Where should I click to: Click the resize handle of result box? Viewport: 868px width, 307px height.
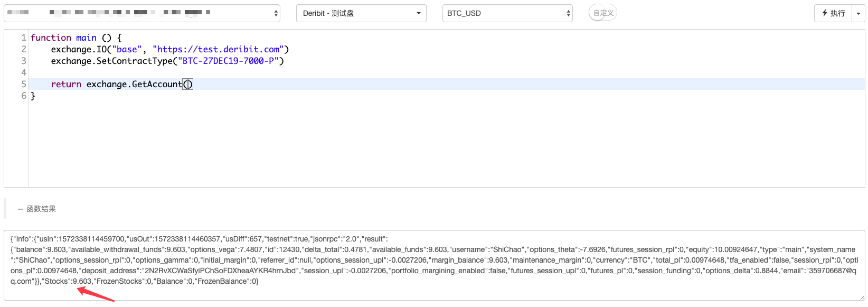(862, 297)
